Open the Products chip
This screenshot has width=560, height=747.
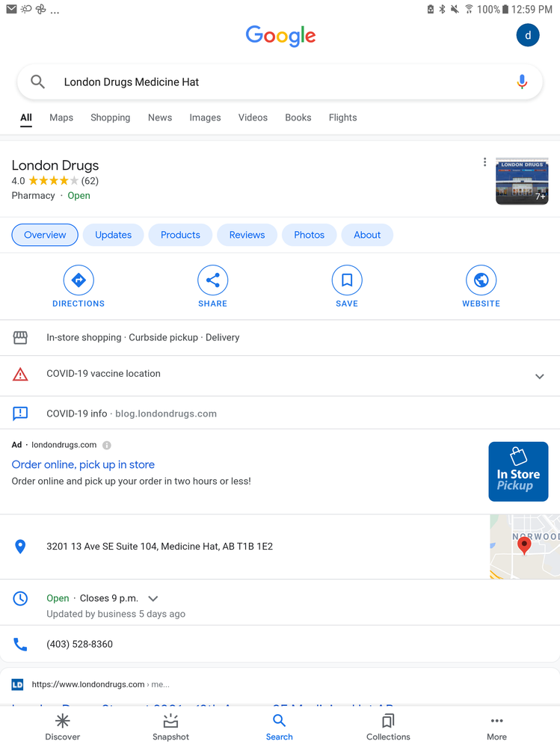point(180,235)
